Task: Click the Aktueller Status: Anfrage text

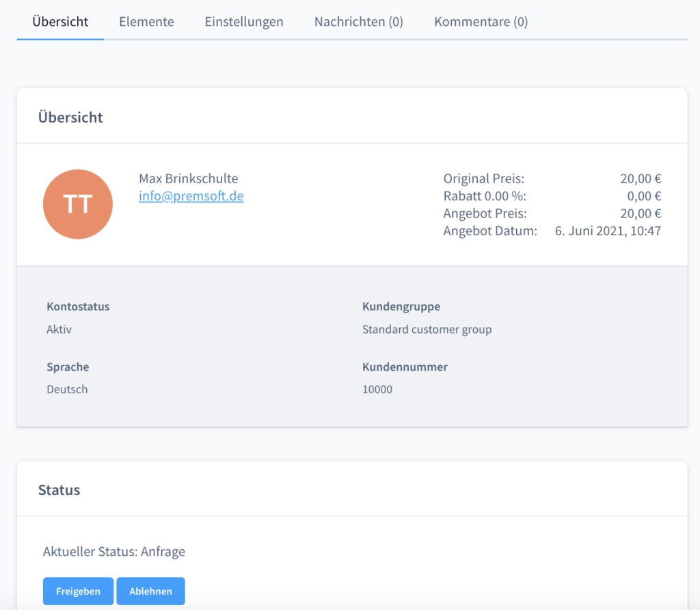Action: click(113, 551)
